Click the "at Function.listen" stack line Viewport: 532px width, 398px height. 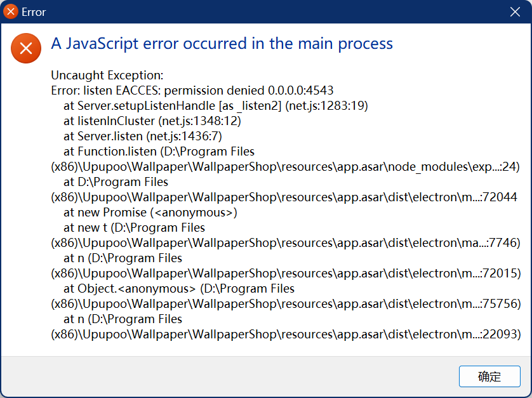coord(159,152)
